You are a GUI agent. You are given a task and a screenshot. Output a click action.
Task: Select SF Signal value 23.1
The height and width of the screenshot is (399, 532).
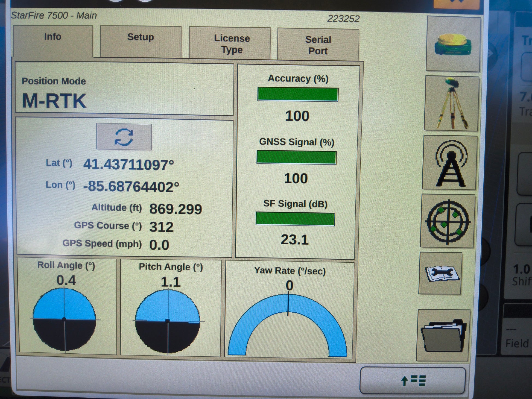point(295,240)
